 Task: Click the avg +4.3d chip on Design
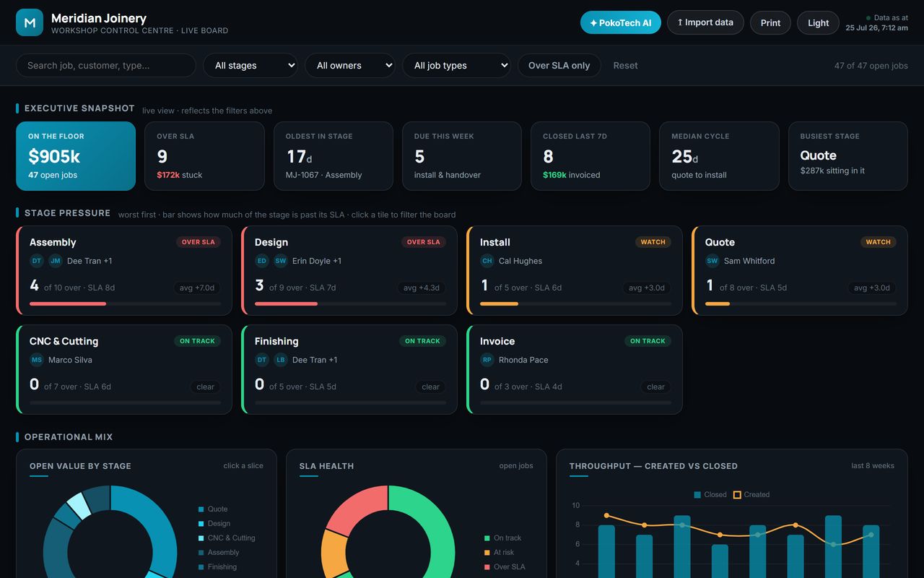pos(422,288)
